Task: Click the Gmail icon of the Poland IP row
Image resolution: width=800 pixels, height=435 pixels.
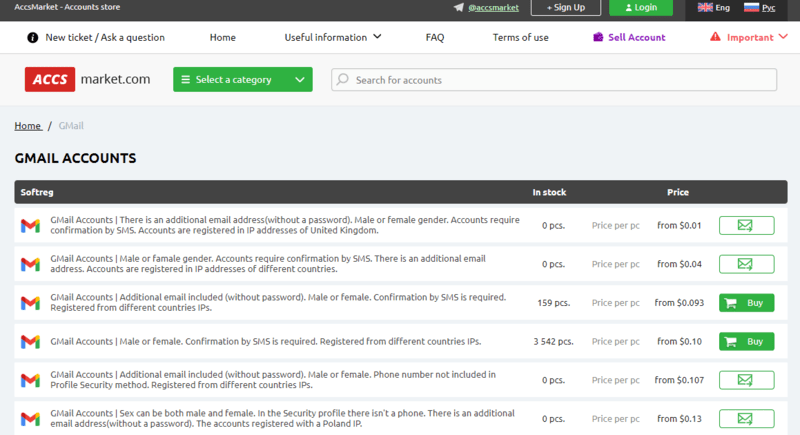Action: pyautogui.click(x=31, y=419)
